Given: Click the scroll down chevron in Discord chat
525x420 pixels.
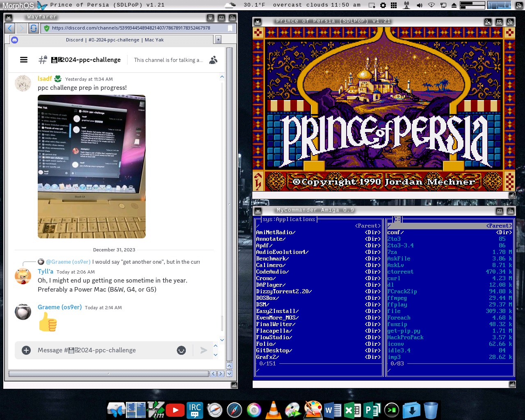Looking at the screenshot, I should point(222,340).
